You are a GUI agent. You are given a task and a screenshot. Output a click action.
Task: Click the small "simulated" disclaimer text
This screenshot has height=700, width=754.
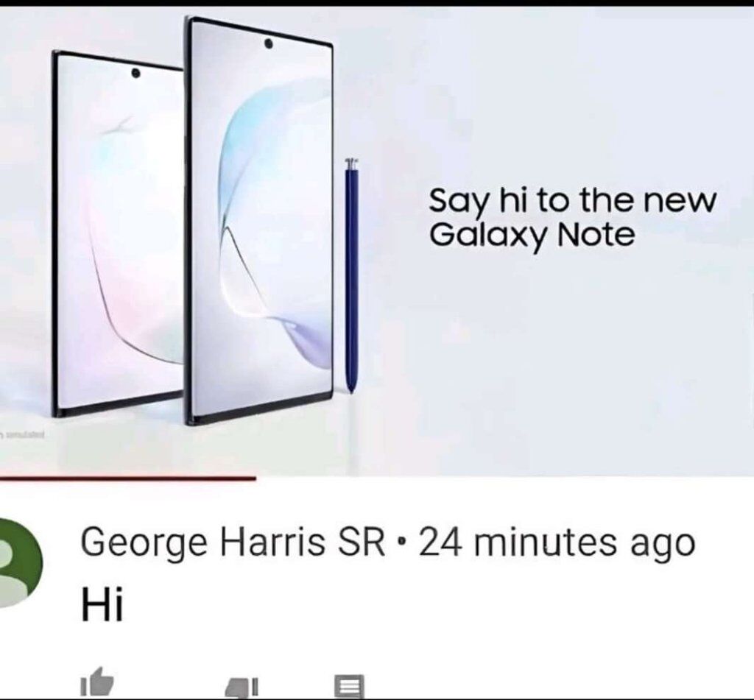[23, 436]
